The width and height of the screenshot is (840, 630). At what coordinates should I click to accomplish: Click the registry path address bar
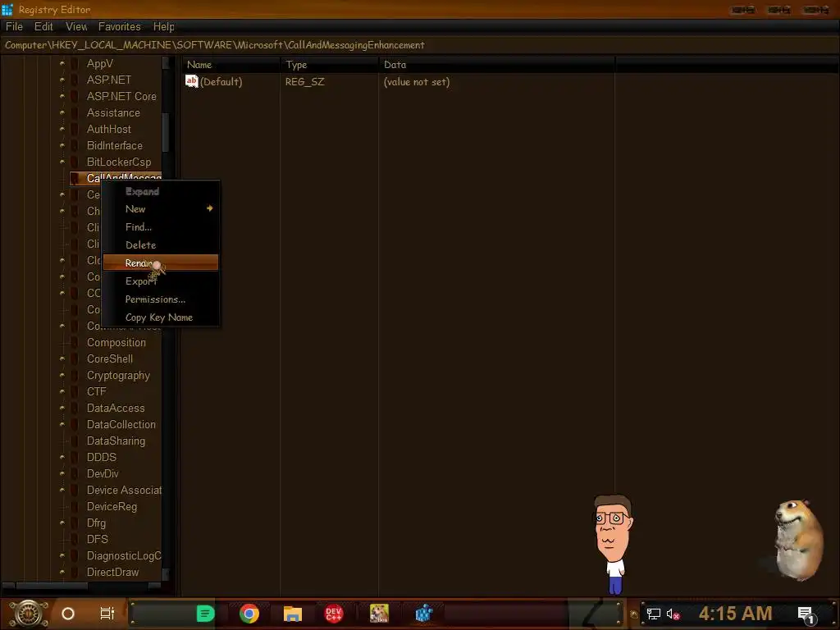[x=420, y=45]
